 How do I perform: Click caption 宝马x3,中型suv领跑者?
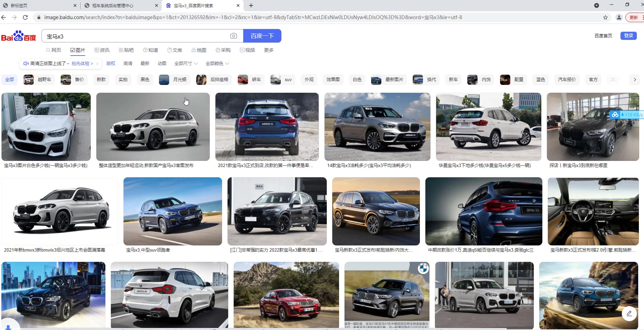(148, 250)
